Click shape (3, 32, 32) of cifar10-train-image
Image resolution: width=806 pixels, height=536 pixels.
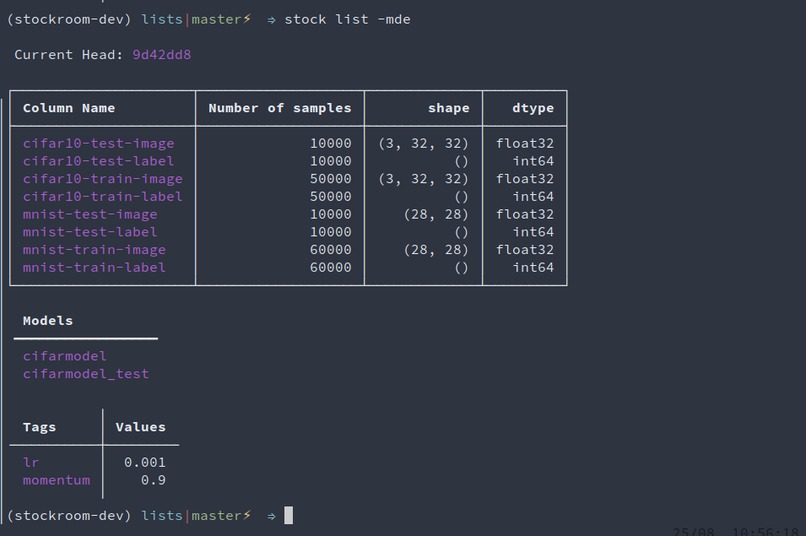click(x=424, y=179)
